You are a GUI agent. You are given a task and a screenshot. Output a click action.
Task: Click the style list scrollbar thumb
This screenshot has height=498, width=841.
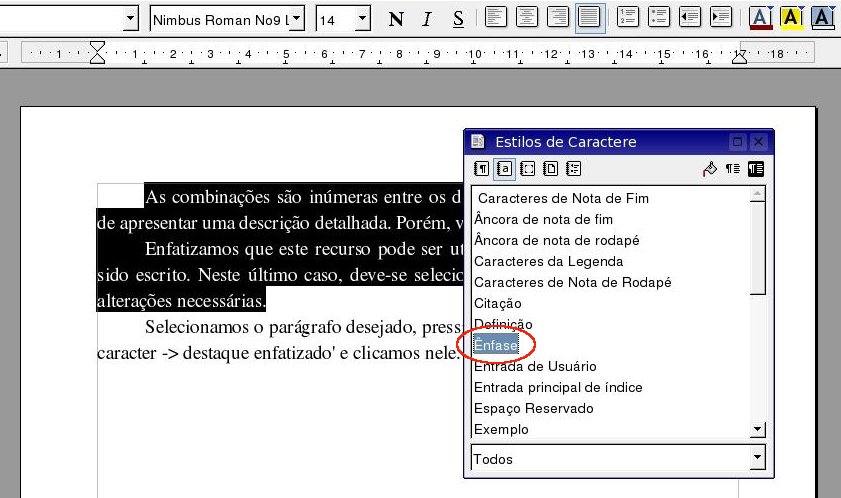click(757, 248)
